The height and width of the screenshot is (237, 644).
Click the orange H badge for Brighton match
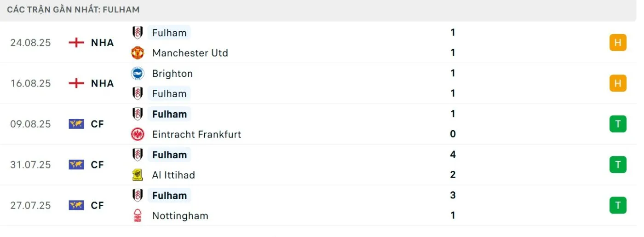(618, 83)
